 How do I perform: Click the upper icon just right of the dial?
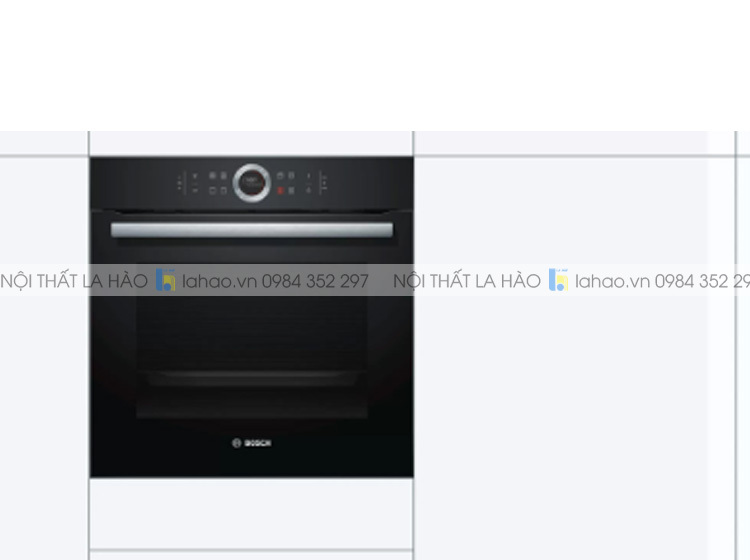(280, 176)
